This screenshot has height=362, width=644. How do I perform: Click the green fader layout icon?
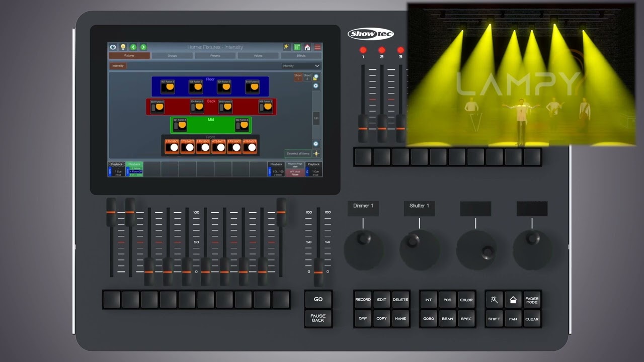(x=297, y=47)
